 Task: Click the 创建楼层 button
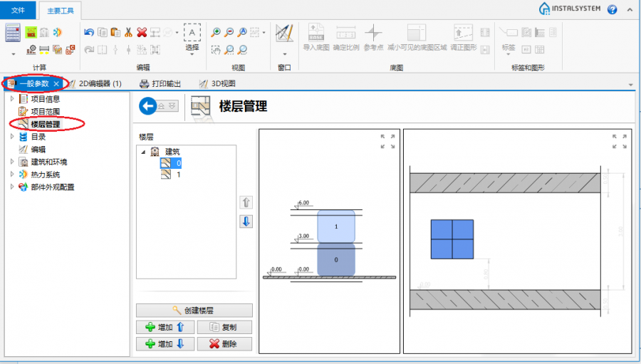(194, 311)
